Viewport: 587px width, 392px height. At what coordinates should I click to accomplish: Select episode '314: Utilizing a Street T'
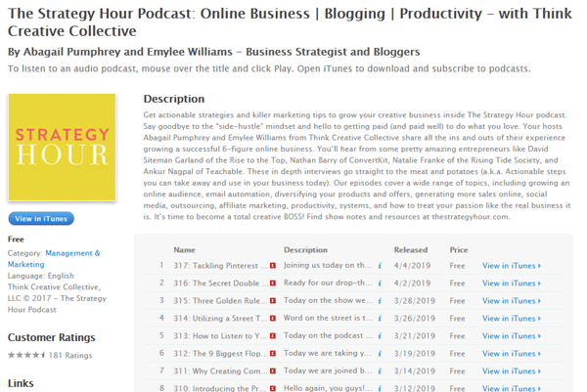pos(220,319)
